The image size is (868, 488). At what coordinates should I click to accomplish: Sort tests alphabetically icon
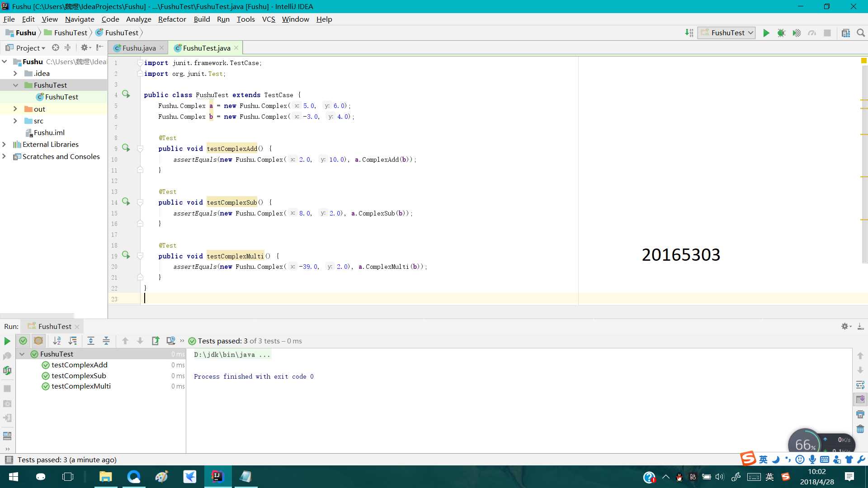point(57,341)
